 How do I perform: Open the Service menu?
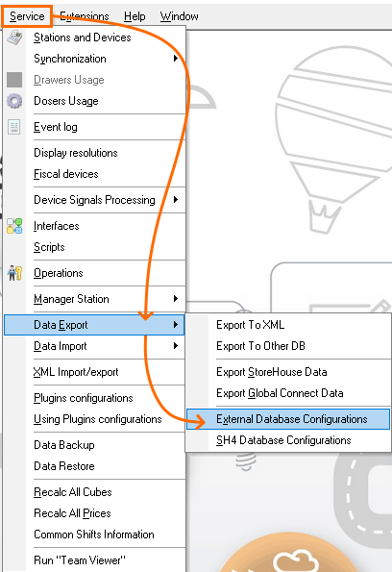(x=27, y=16)
